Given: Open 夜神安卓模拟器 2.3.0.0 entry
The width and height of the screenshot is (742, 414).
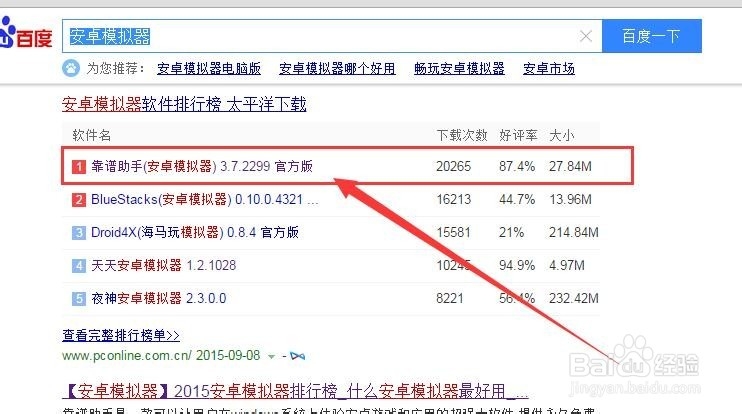Looking at the screenshot, I should click(159, 299).
